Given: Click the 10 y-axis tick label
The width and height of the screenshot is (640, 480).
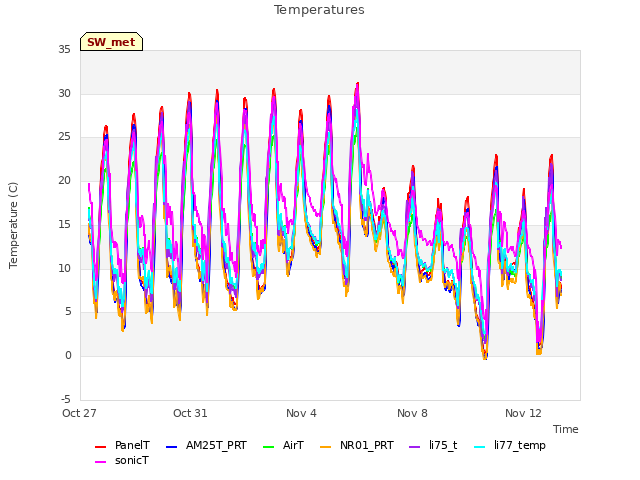Looking at the screenshot, I should 64,268.
